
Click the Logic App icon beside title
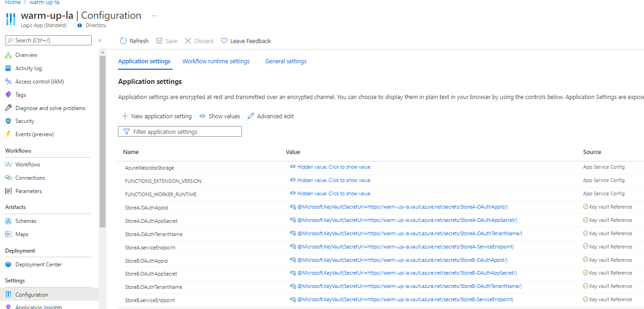click(x=11, y=19)
